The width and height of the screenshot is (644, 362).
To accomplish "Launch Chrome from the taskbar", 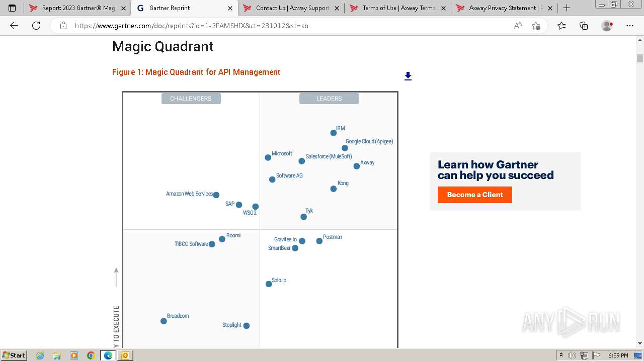I will click(x=91, y=355).
